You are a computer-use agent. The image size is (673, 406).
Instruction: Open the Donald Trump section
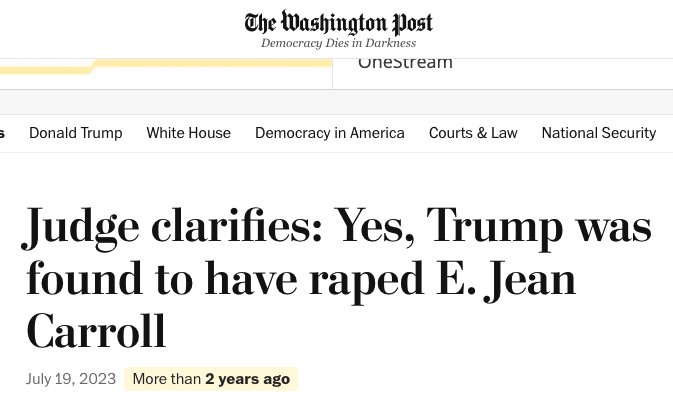(x=76, y=133)
